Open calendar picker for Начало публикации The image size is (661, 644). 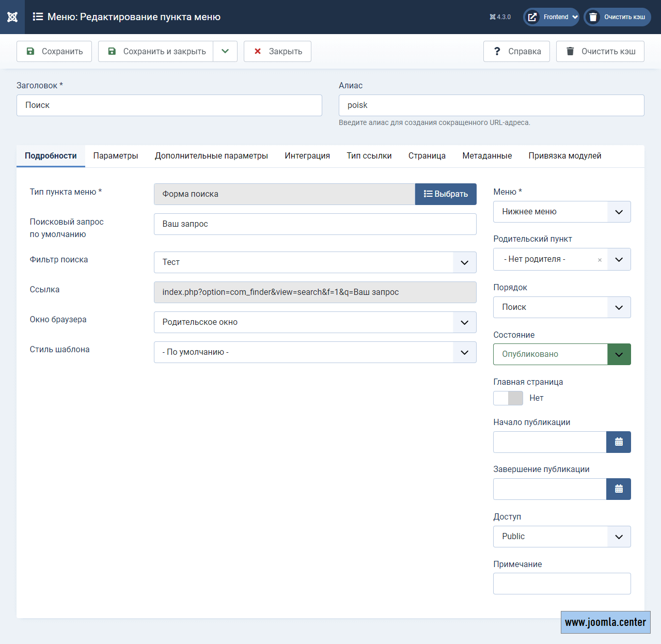618,442
